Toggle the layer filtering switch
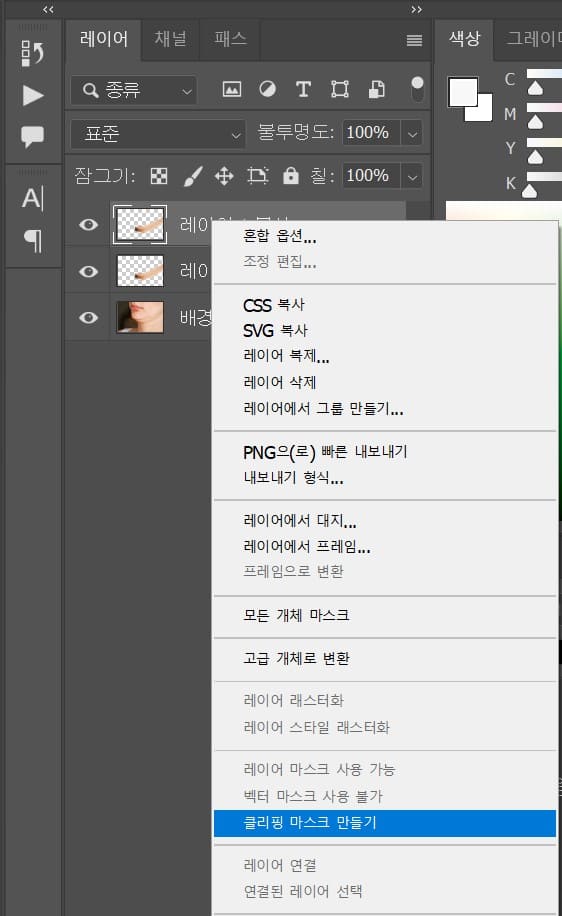 pyautogui.click(x=417, y=89)
